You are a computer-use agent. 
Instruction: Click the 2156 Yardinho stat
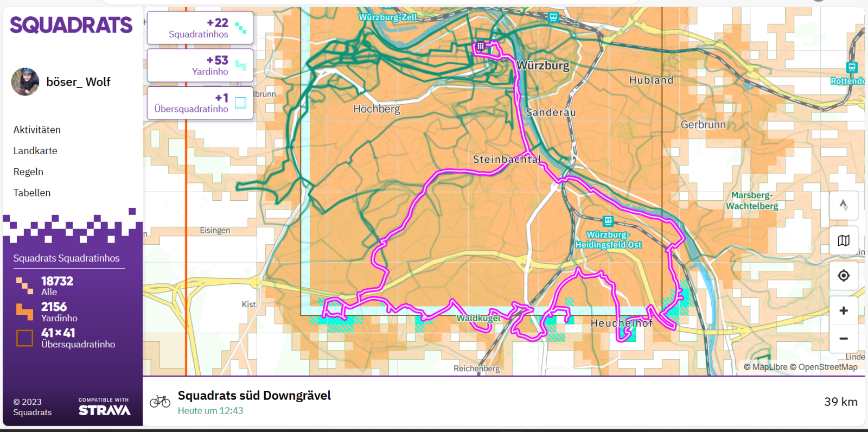click(59, 312)
